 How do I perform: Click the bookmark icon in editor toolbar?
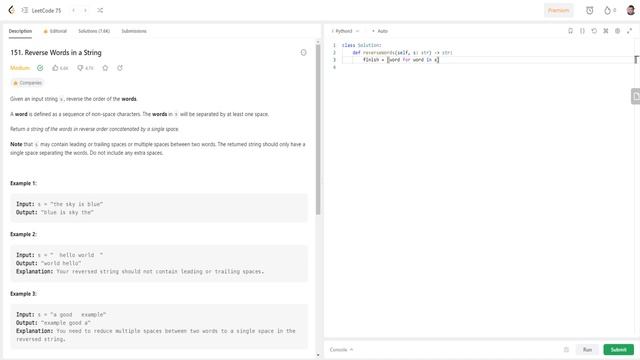pos(570,31)
